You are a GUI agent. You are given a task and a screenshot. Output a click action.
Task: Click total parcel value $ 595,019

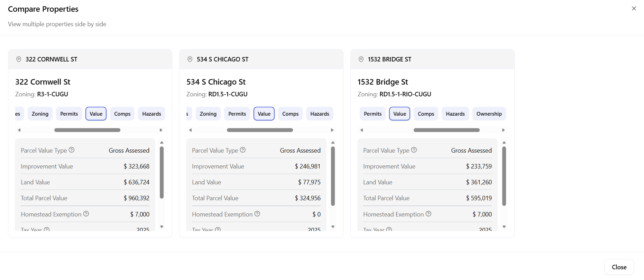(x=479, y=198)
